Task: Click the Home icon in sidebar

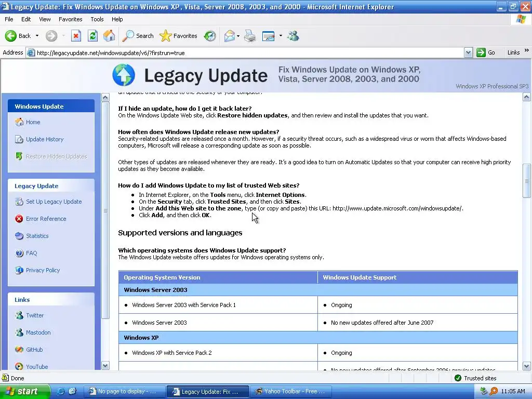Action: coord(19,122)
